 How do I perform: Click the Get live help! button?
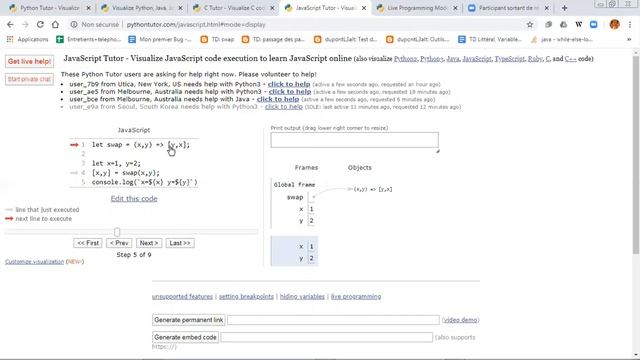pos(29,61)
